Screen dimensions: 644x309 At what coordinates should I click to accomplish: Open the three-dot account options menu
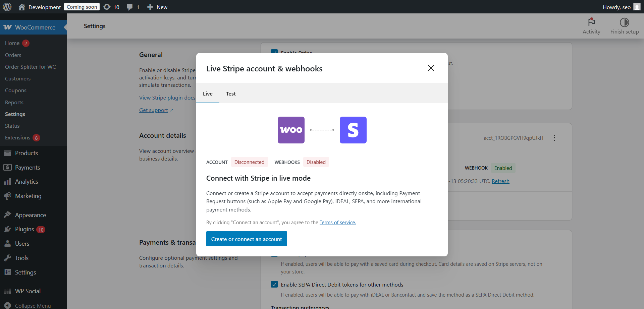point(554,138)
